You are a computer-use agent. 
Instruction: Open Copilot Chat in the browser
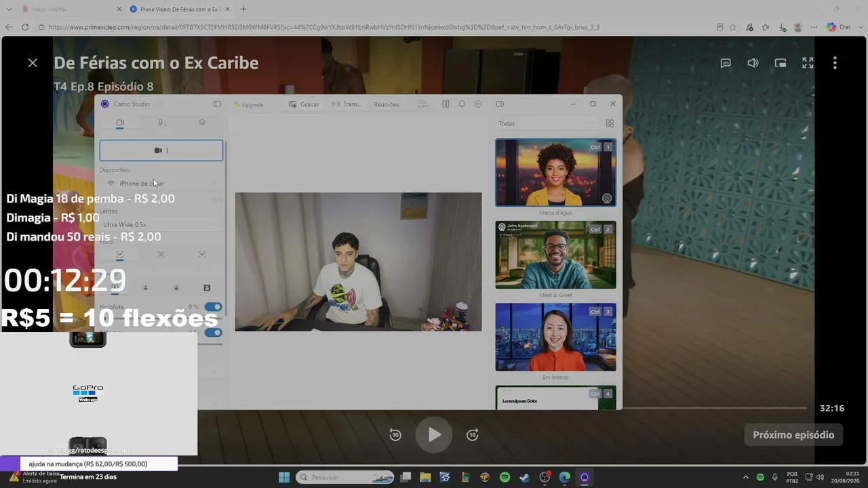pos(839,27)
